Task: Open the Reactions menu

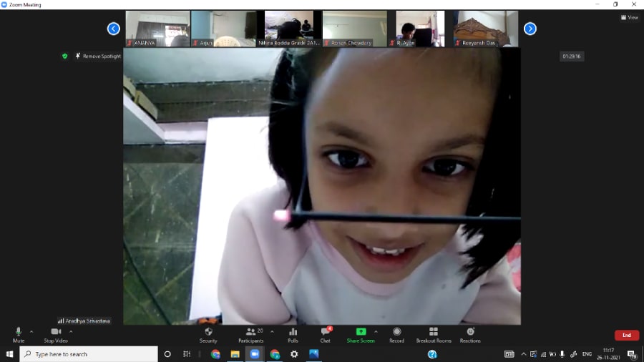Action: (x=470, y=333)
